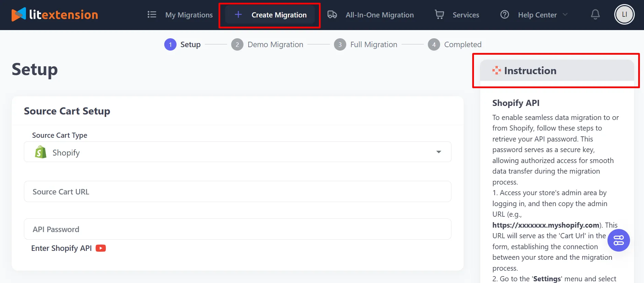Open the Source Cart Type dropdown

coord(238,152)
